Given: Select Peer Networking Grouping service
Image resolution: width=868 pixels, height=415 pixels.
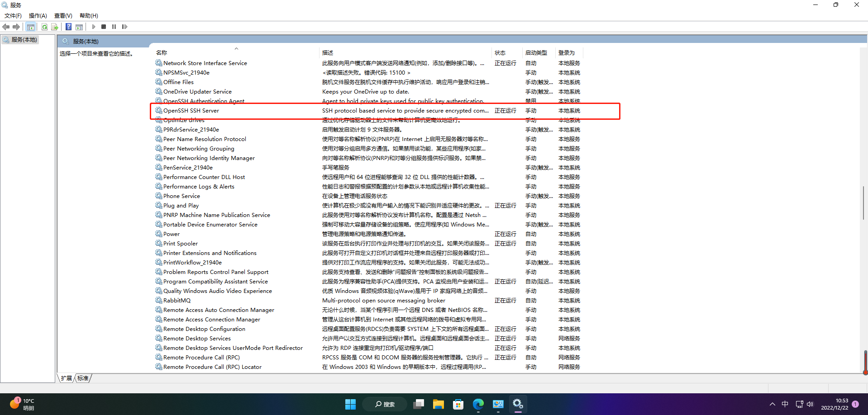Looking at the screenshot, I should 368,148.
